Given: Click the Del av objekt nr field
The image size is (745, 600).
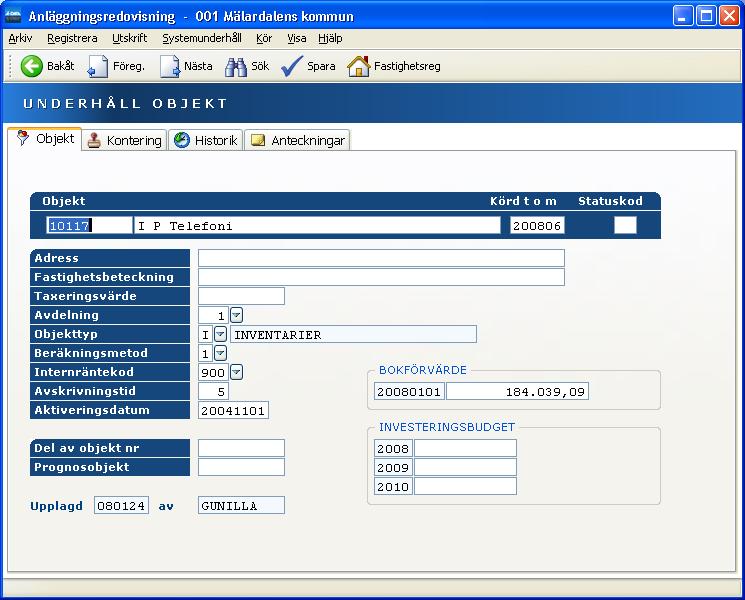Looking at the screenshot, I should [241, 448].
